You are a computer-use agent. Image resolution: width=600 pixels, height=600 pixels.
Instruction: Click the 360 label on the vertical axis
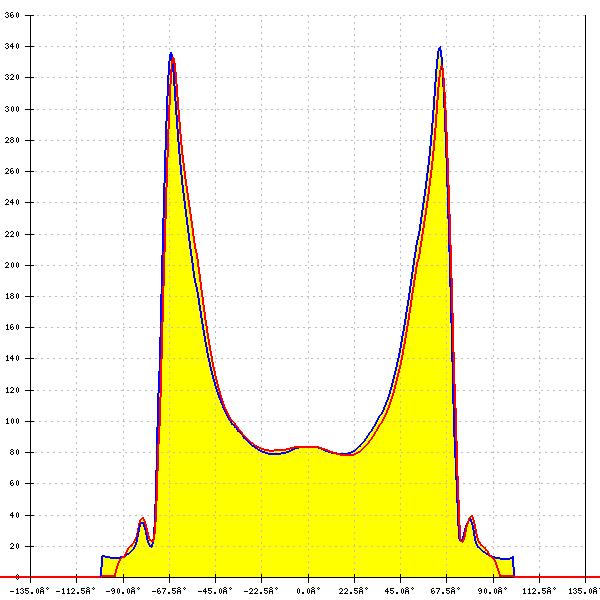click(12, 15)
